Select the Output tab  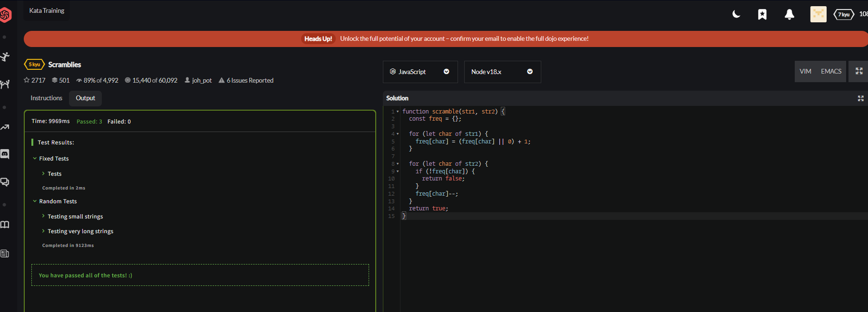[86, 98]
